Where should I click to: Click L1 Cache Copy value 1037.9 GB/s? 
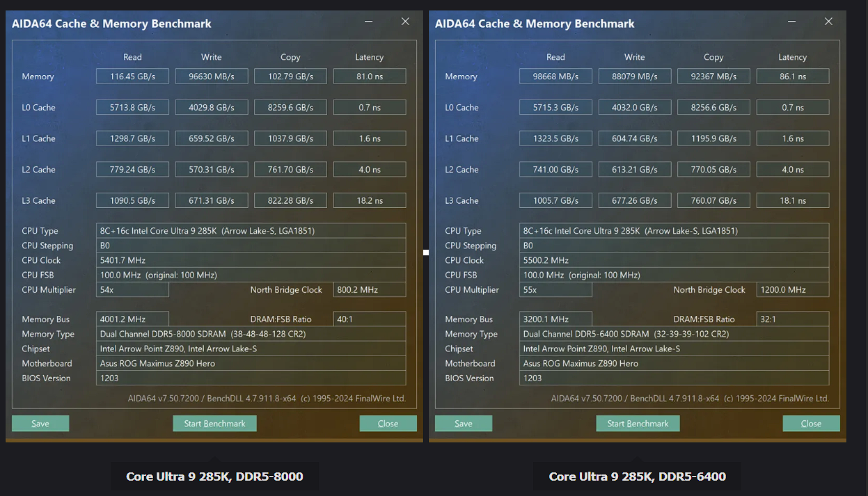coord(290,138)
